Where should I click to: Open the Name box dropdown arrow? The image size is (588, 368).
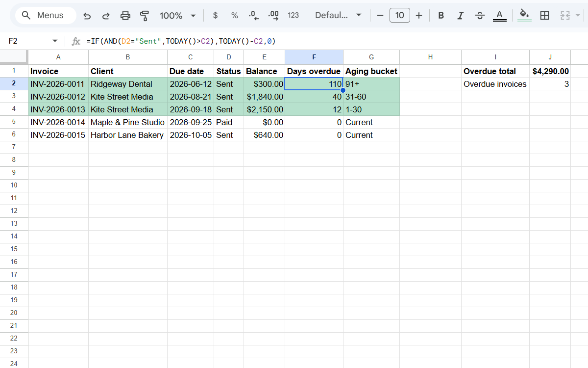pos(55,41)
